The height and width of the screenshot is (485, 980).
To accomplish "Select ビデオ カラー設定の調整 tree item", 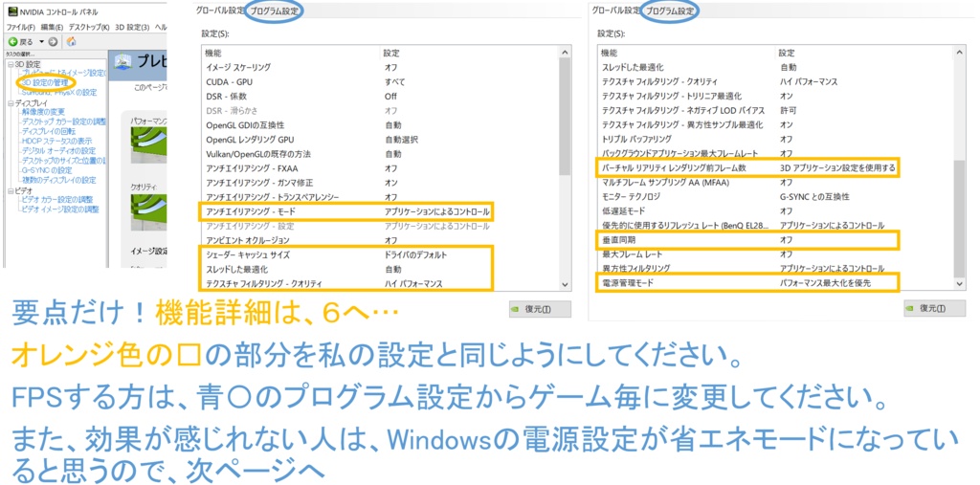I will (x=56, y=199).
